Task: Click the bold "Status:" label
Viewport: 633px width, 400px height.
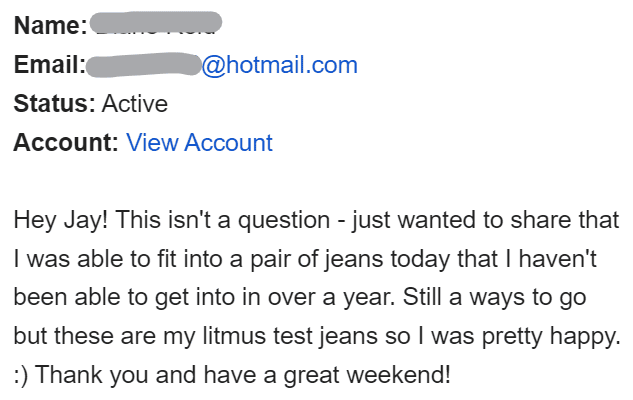Action: click(x=54, y=104)
